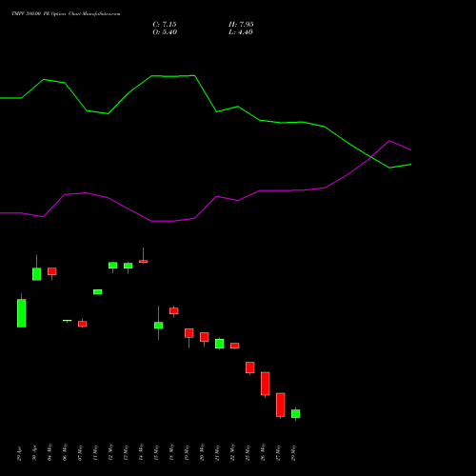Click the 30 Apr date label
This screenshot has height=476, width=476.
(34, 454)
